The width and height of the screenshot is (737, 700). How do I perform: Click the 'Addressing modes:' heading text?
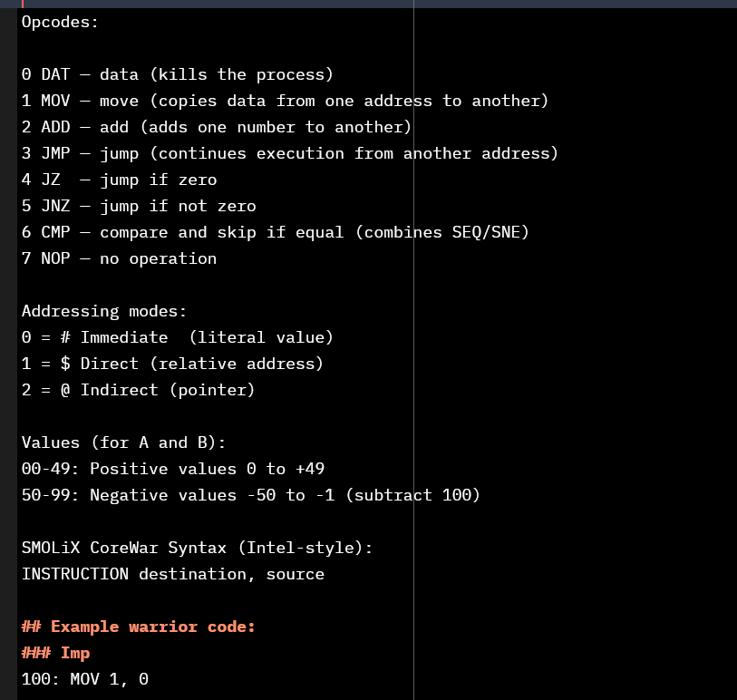(x=104, y=311)
